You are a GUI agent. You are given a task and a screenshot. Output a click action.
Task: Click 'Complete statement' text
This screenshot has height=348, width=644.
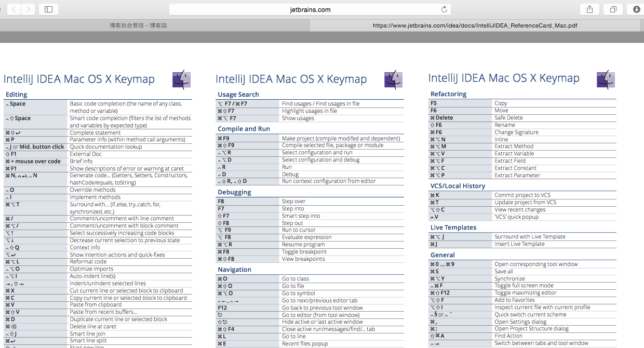(95, 132)
